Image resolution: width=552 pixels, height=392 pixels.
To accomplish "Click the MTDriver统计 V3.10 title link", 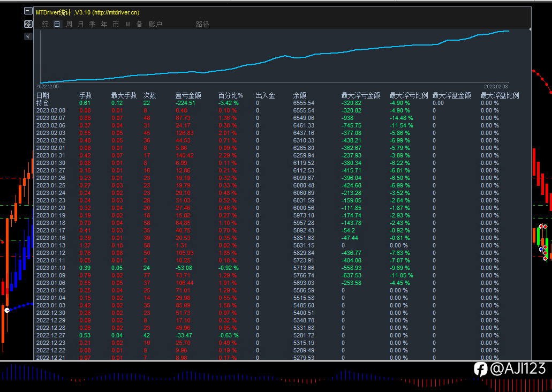I will (x=88, y=12).
